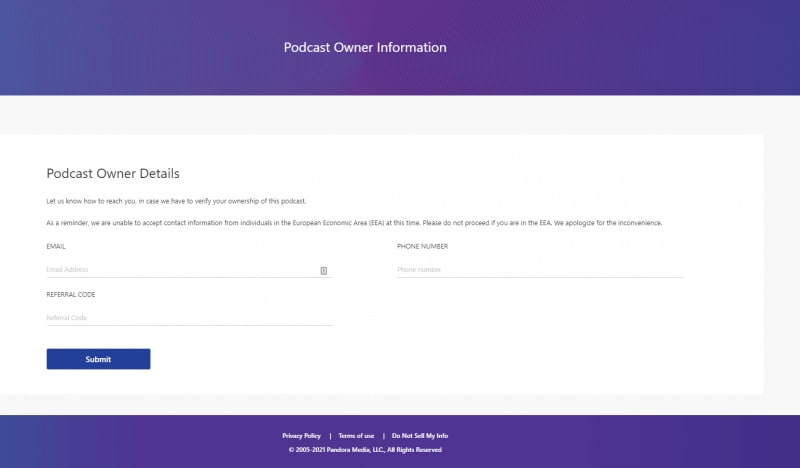Focus the Referral Code input field

(189, 317)
